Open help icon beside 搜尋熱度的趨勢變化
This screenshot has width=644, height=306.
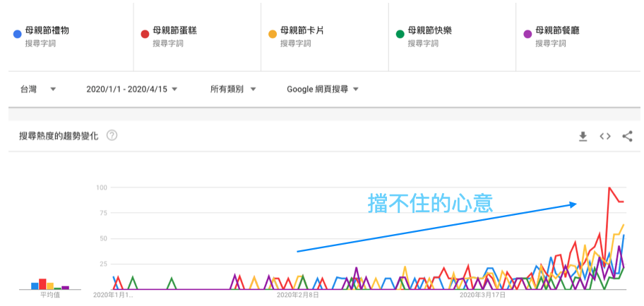pyautogui.click(x=112, y=135)
